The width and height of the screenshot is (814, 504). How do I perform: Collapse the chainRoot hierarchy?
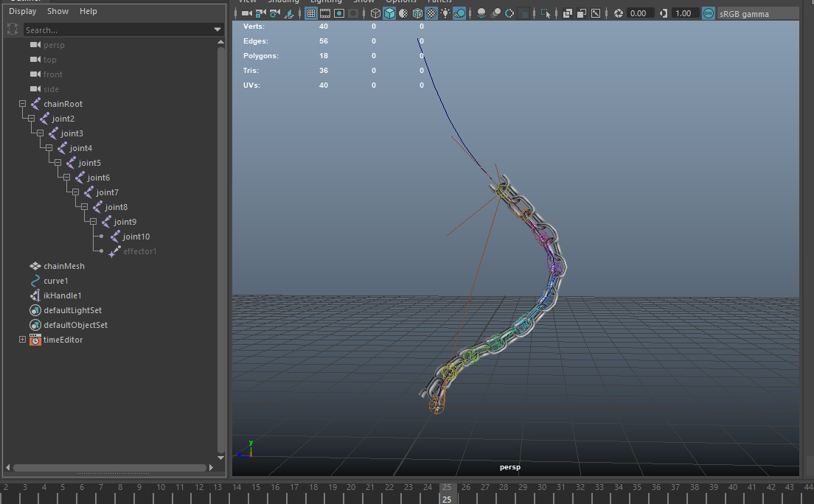tap(22, 104)
